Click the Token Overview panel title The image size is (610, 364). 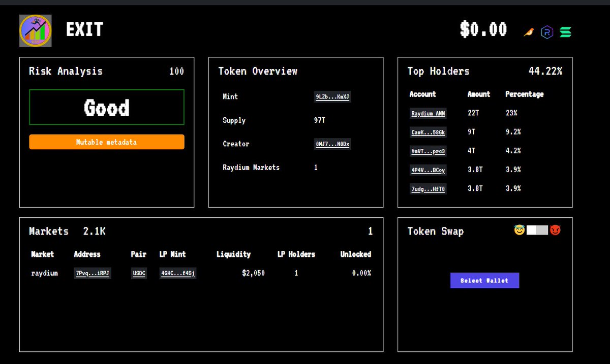pyautogui.click(x=258, y=72)
